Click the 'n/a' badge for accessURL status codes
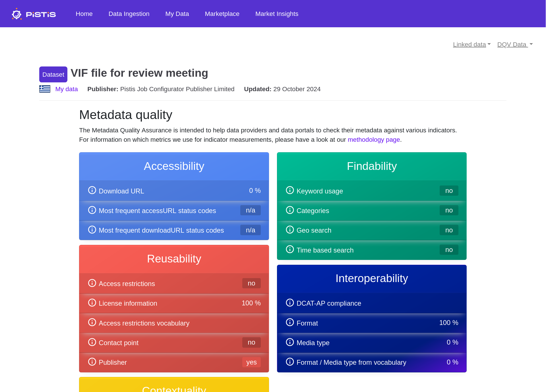The image size is (546, 392). pyautogui.click(x=251, y=210)
